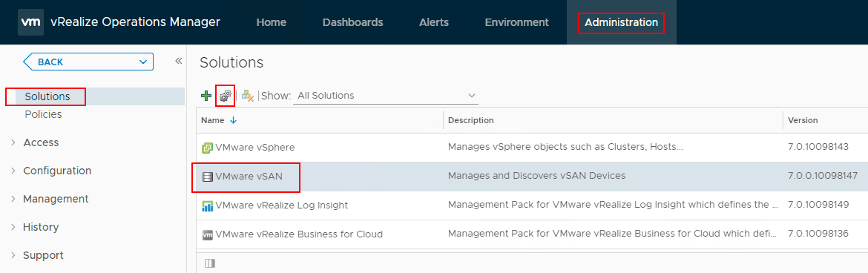Click the Business for Cloud management pack description
This screenshot has height=273, width=868.
612,234
